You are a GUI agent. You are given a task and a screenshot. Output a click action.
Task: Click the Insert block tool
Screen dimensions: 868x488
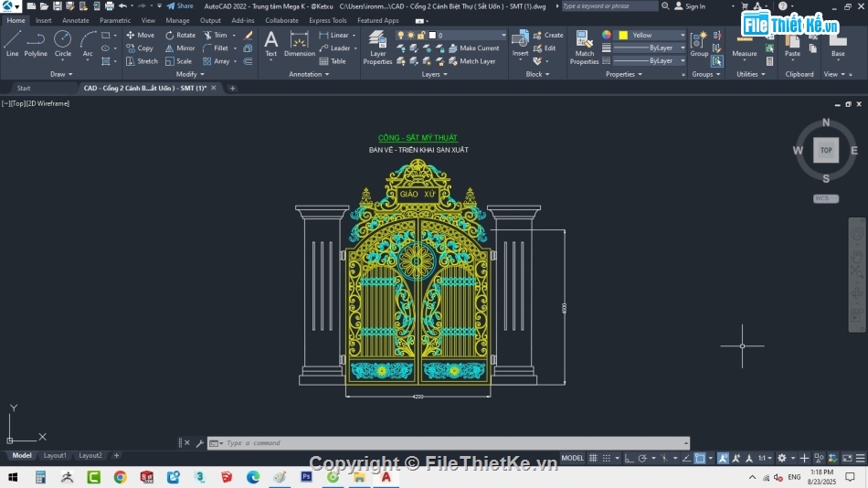coord(520,44)
